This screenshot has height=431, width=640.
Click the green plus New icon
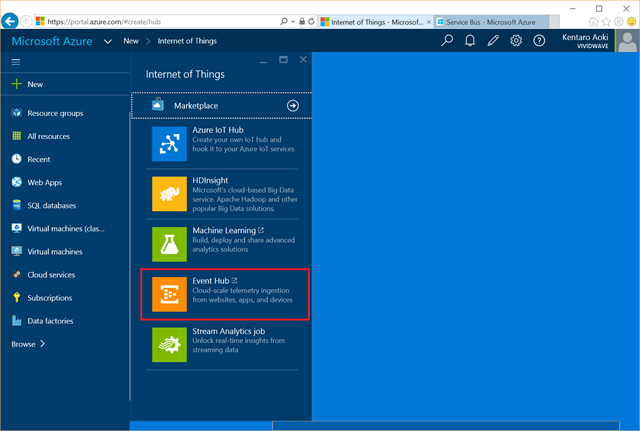pos(16,84)
